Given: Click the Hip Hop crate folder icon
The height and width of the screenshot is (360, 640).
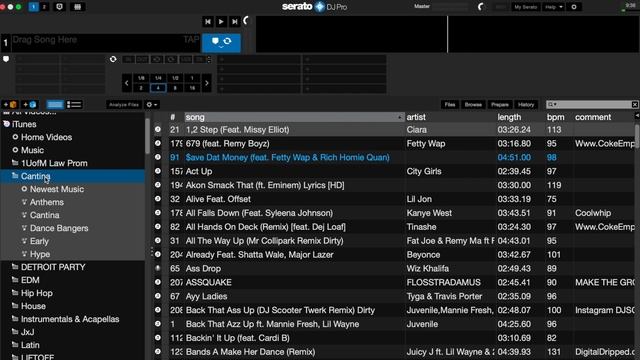Looking at the screenshot, I should pos(15,293).
